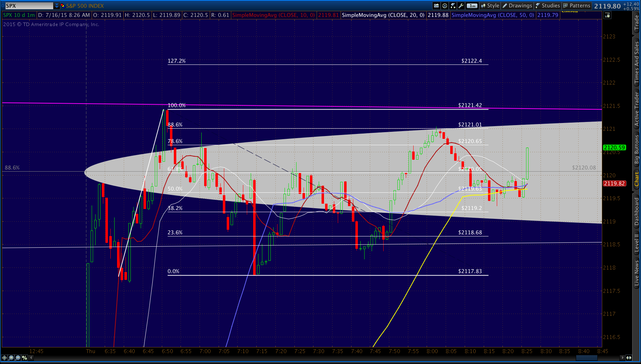
Task: Click the flask quick-study icon with arrows
Action: tap(453, 6)
